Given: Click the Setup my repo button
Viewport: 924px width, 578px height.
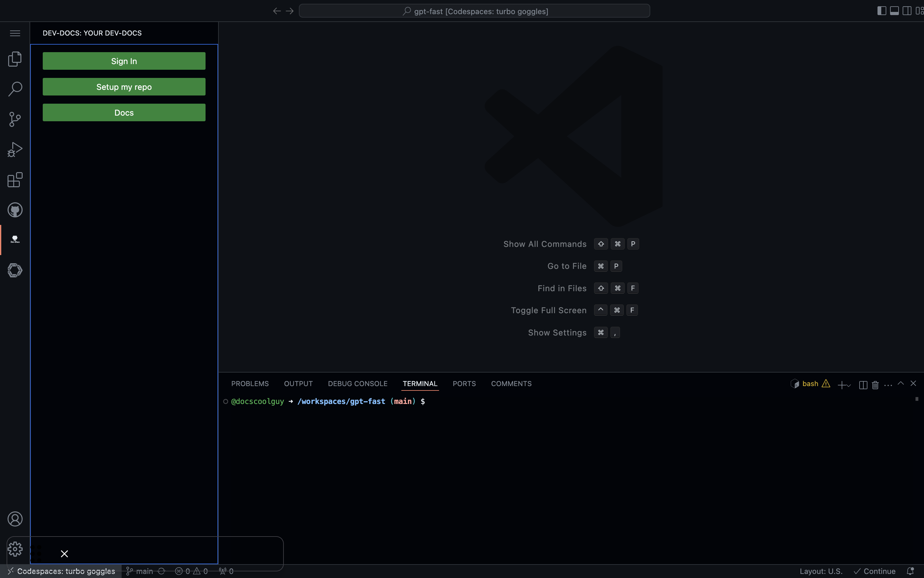Looking at the screenshot, I should (x=124, y=87).
